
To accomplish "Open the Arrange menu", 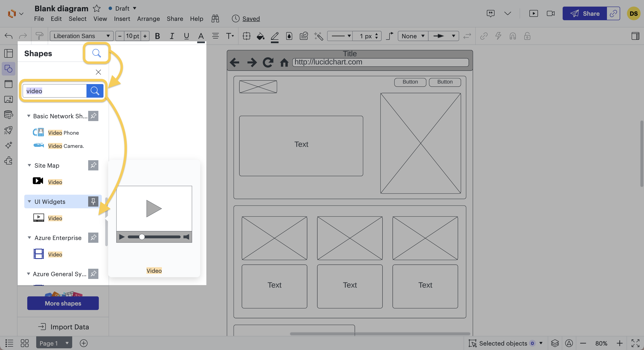I will click(148, 19).
